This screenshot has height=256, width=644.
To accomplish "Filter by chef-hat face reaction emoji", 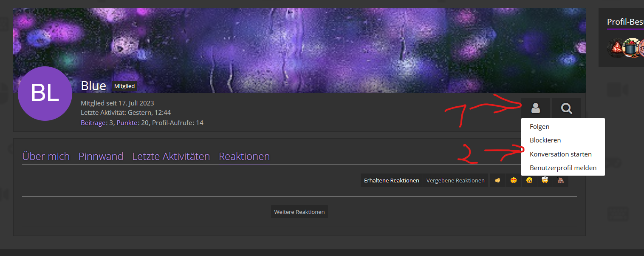I will [x=545, y=180].
